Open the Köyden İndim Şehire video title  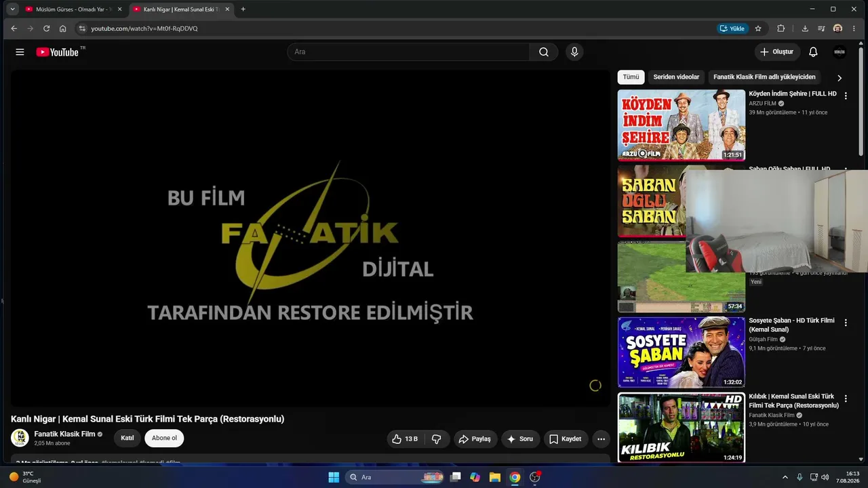tap(793, 94)
